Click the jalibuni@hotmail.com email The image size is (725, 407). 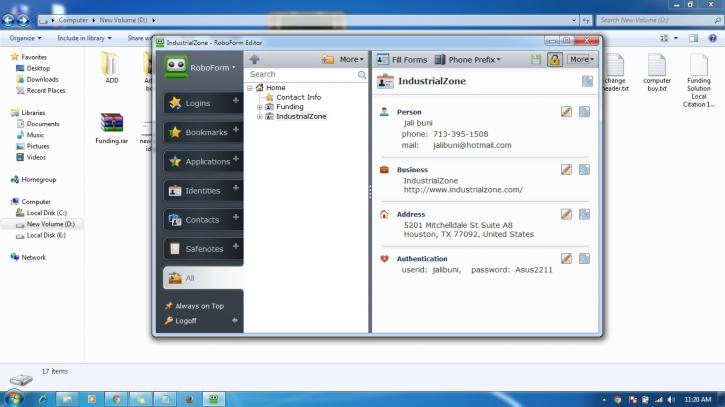click(472, 145)
